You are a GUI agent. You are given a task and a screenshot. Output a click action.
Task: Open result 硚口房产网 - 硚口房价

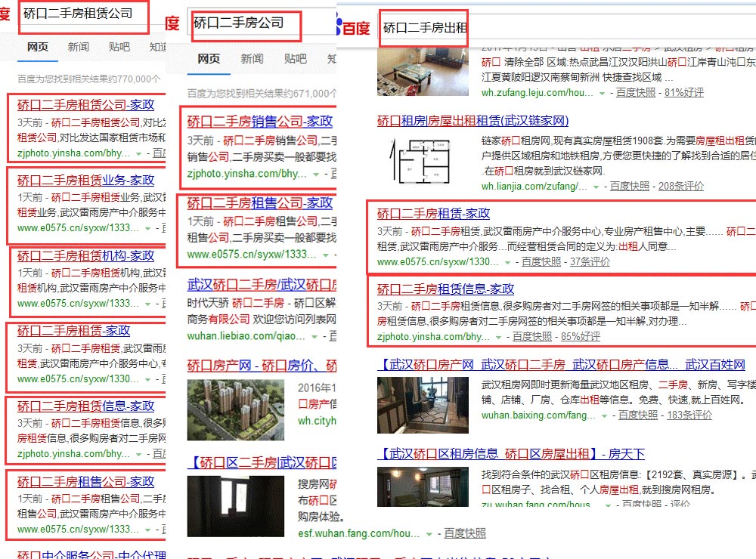[262, 366]
